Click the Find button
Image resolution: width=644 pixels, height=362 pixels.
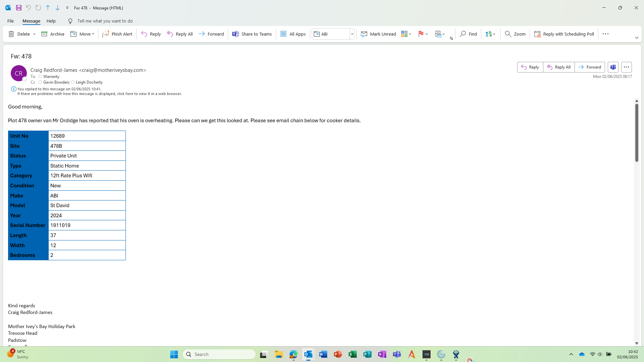pyautogui.click(x=468, y=34)
